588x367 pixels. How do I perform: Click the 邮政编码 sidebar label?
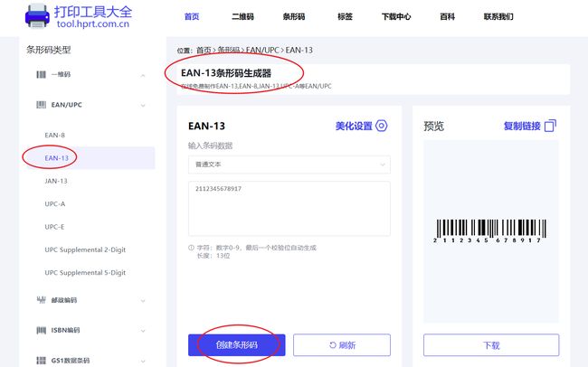pyautogui.click(x=64, y=300)
